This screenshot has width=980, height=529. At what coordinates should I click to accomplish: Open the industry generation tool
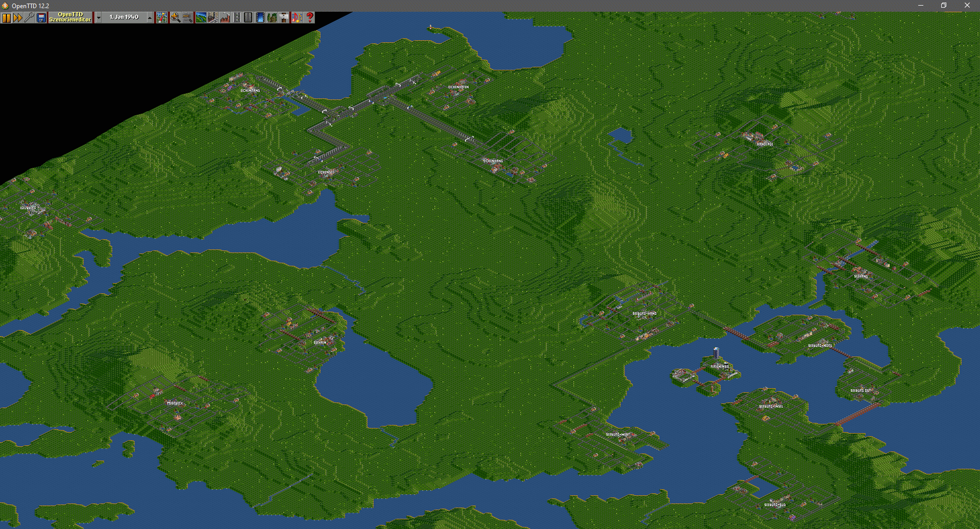225,18
